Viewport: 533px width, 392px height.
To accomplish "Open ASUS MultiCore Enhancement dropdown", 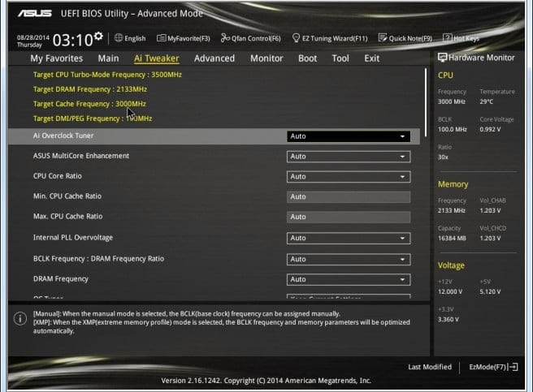I will (x=349, y=157).
